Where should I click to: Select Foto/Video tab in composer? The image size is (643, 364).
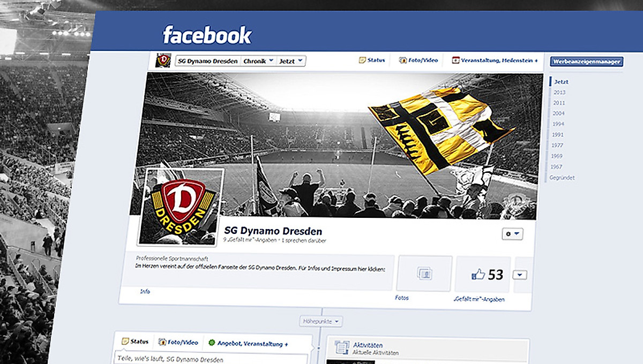pos(178,343)
